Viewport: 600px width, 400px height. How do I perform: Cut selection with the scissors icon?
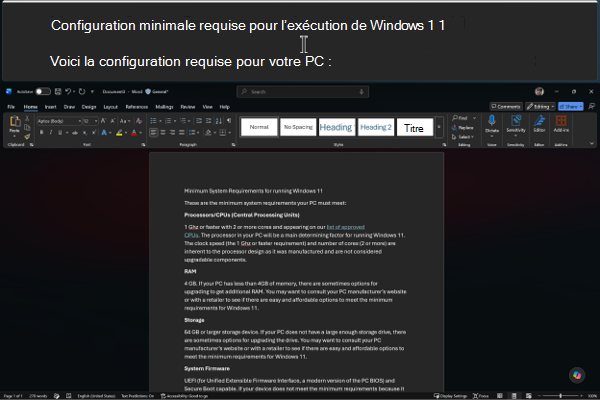tap(27, 118)
